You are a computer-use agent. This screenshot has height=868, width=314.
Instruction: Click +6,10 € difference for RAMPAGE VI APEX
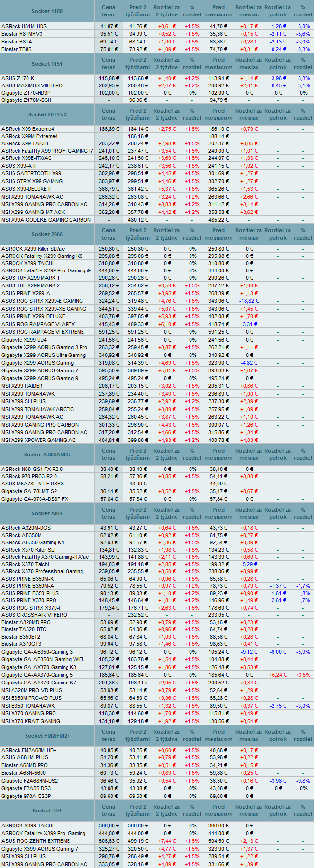(x=167, y=324)
